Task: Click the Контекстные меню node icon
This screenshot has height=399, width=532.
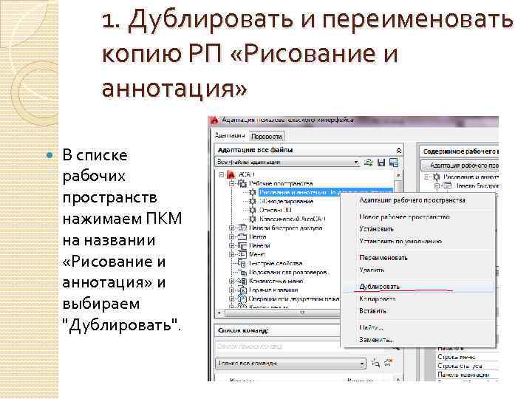Action: (x=242, y=281)
